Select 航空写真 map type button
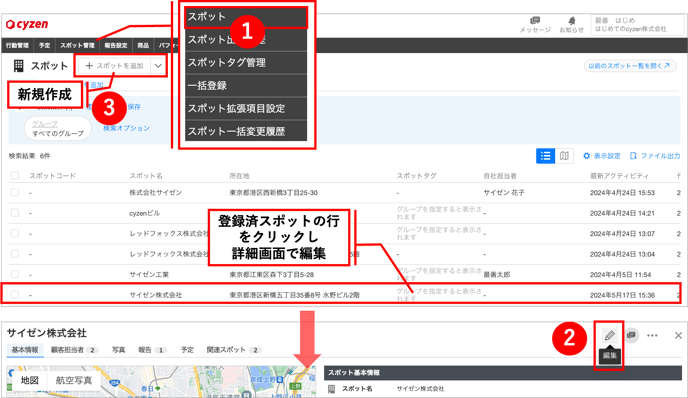Image resolution: width=688 pixels, height=398 pixels. [74, 380]
